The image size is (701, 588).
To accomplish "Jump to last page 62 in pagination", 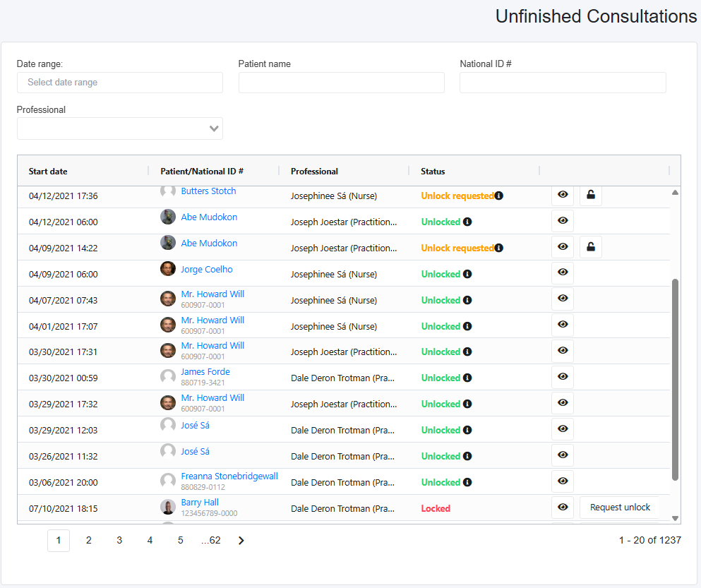I will (211, 541).
